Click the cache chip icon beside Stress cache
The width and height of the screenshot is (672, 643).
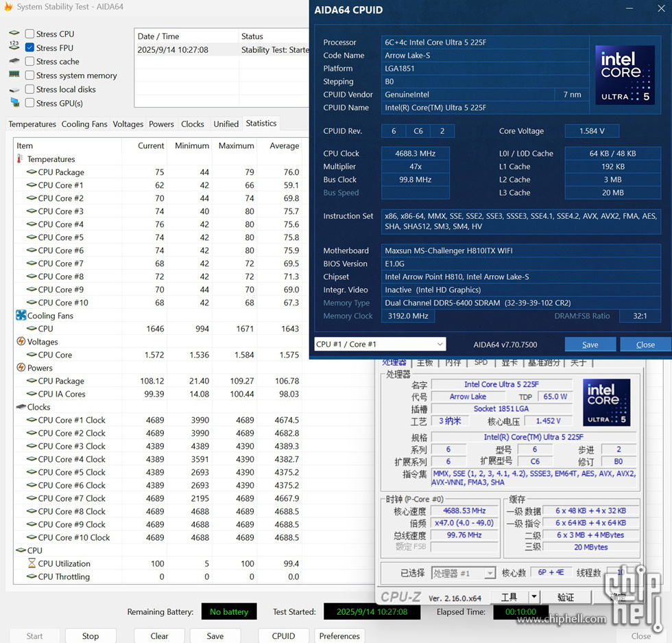pyautogui.click(x=14, y=61)
